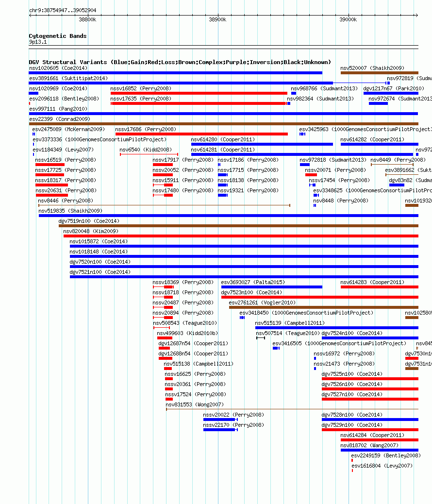
Task: Open nssv16852 (Perry2008) variant
Action: (141, 89)
